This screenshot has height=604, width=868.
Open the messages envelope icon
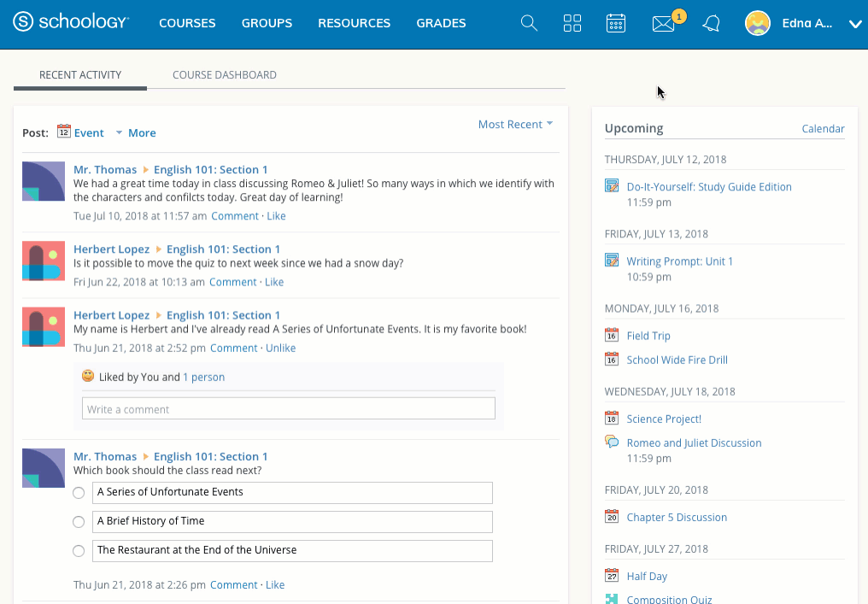click(663, 24)
